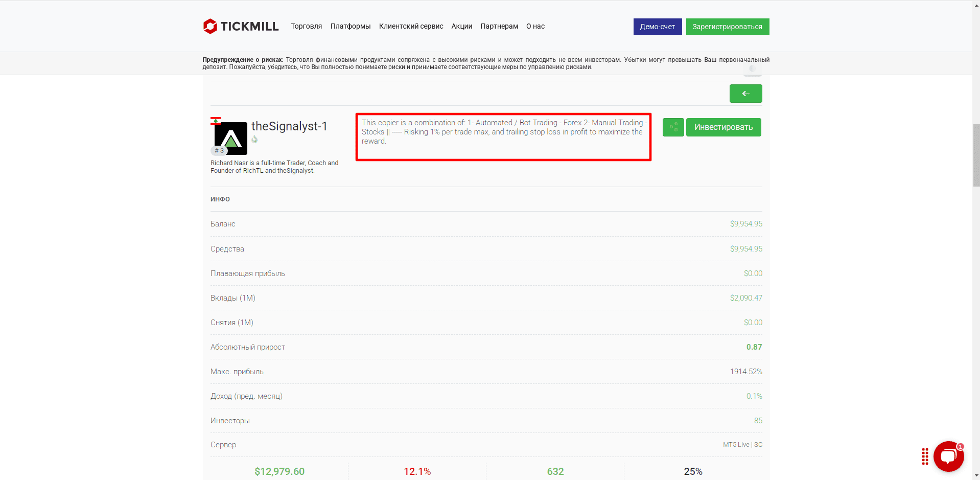
Task: Click the Зарегистрироваться button
Action: coord(728,27)
